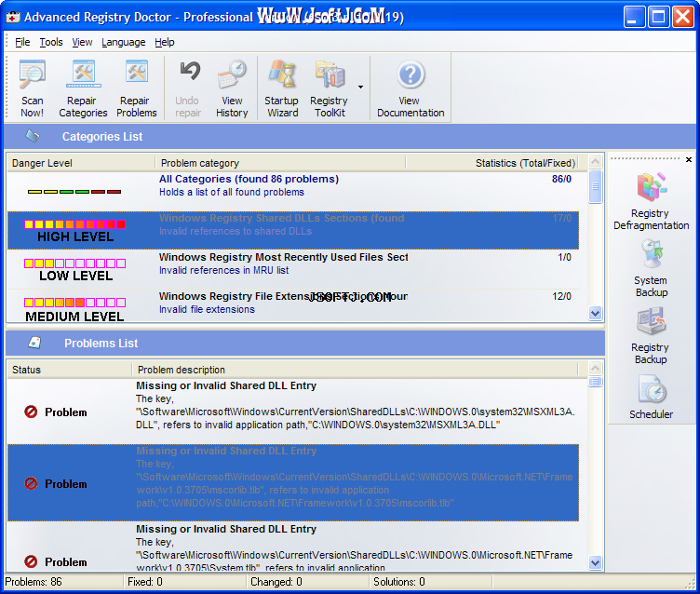Select All Categories (found 86 problems) row
Image resolution: width=700 pixels, height=594 pixels.
(293, 191)
